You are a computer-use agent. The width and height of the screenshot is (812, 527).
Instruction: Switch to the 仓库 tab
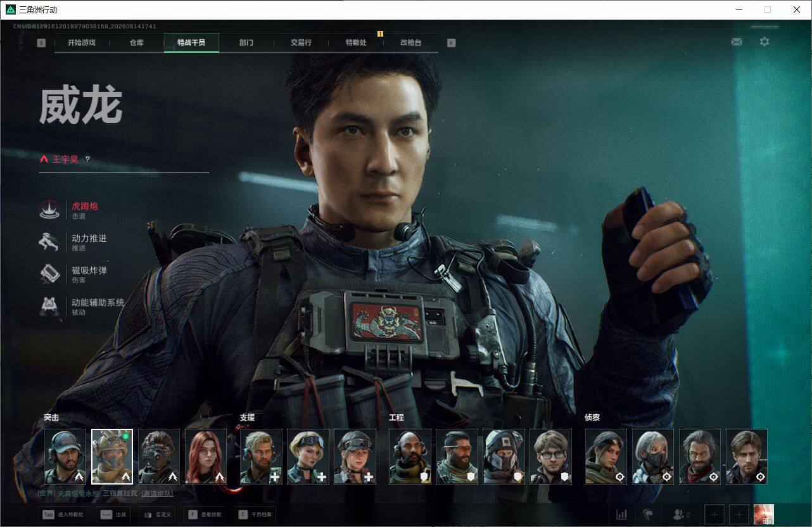(136, 42)
